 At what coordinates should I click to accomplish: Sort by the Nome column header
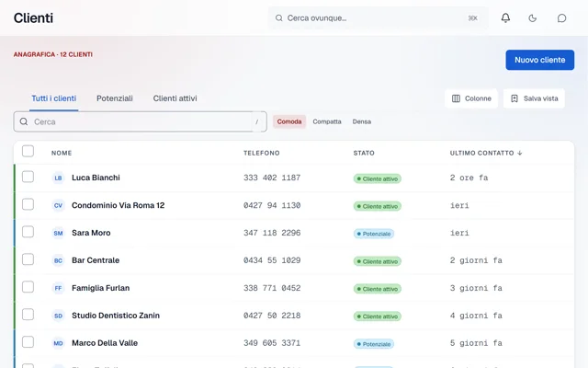point(62,153)
